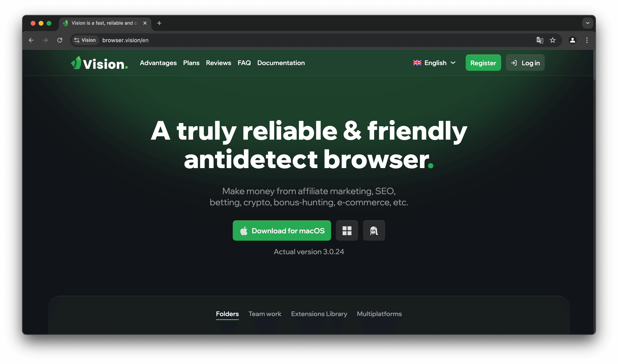
Task: Click the Linux penguin download button
Action: pos(374,231)
